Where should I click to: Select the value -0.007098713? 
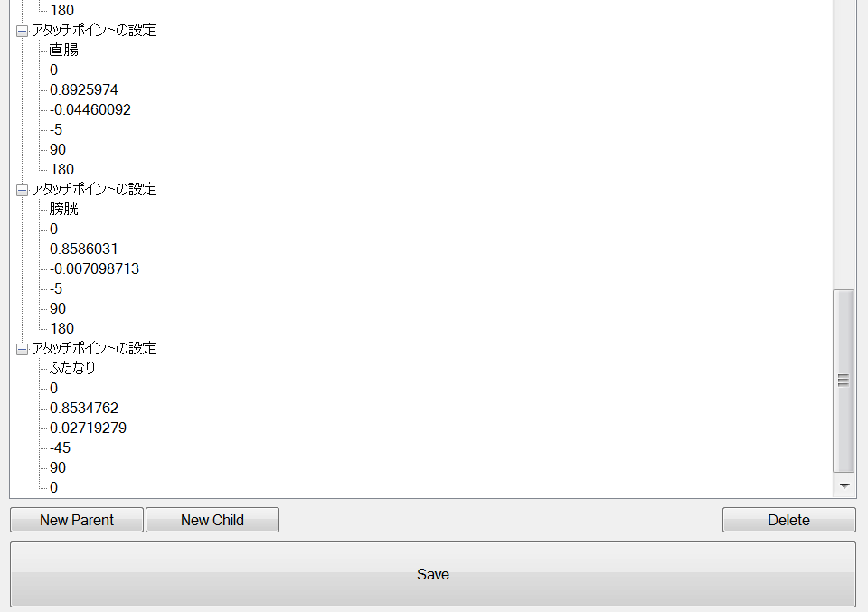click(x=94, y=268)
